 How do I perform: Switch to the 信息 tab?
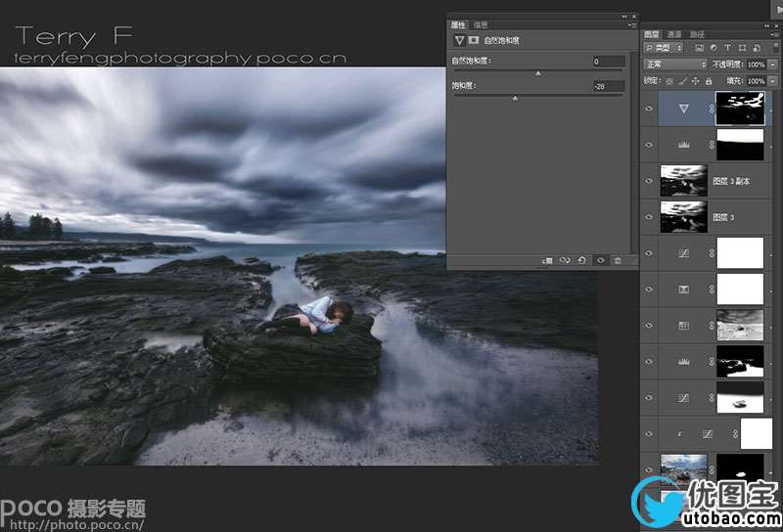(x=480, y=25)
